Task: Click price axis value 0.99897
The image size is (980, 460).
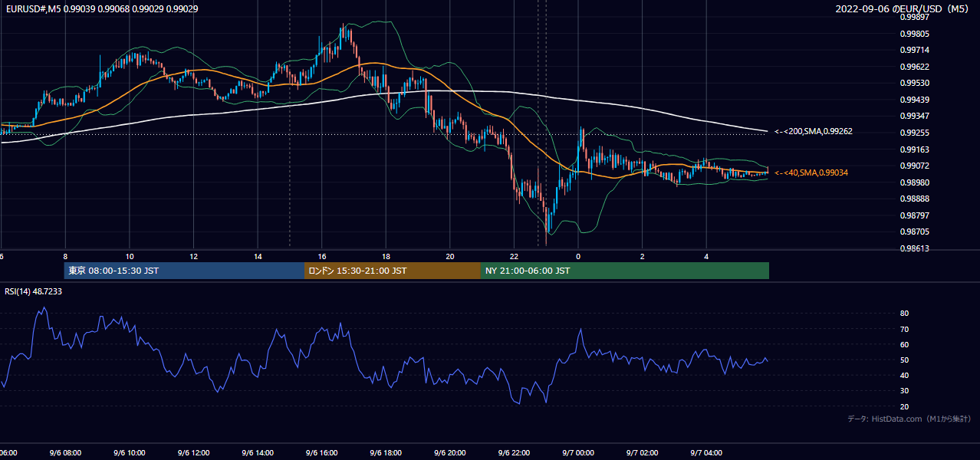Action: (914, 17)
